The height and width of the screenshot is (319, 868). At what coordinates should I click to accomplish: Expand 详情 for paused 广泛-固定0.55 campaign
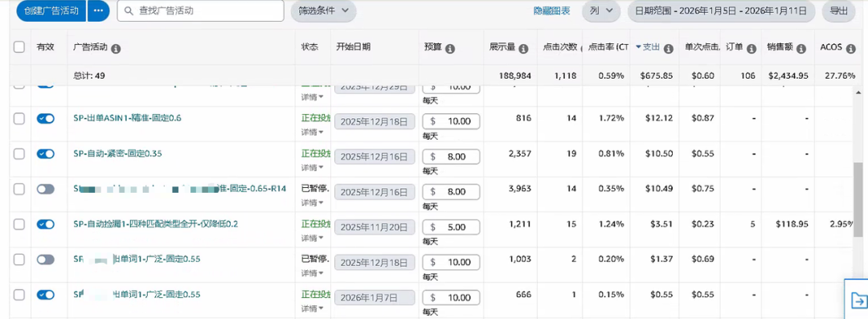point(312,273)
